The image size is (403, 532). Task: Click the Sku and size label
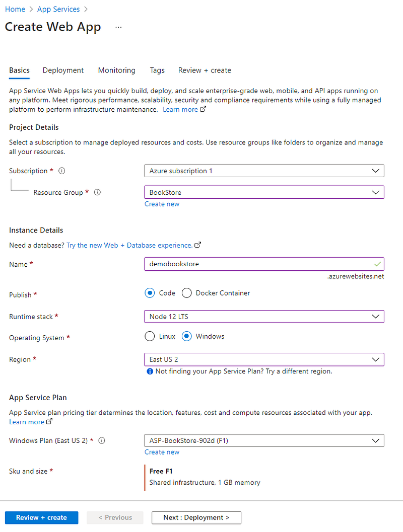pyautogui.click(x=28, y=471)
